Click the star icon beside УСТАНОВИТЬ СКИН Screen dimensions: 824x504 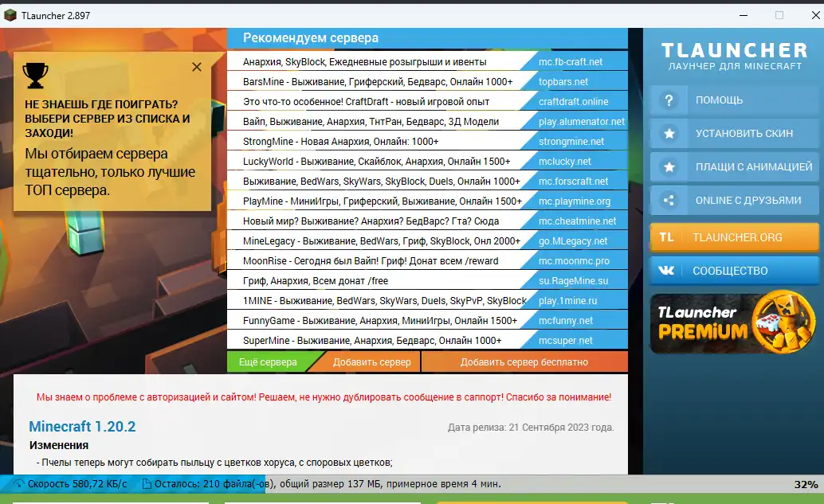669,133
